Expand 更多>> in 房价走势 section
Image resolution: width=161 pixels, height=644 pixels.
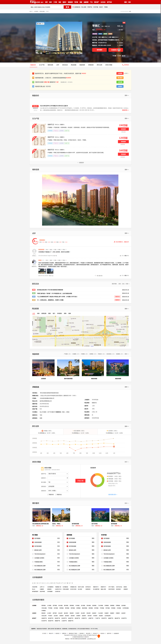point(127,426)
